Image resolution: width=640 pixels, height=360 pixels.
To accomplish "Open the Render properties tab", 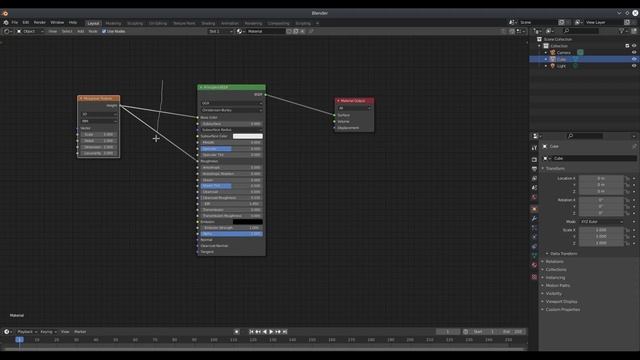I will click(534, 160).
